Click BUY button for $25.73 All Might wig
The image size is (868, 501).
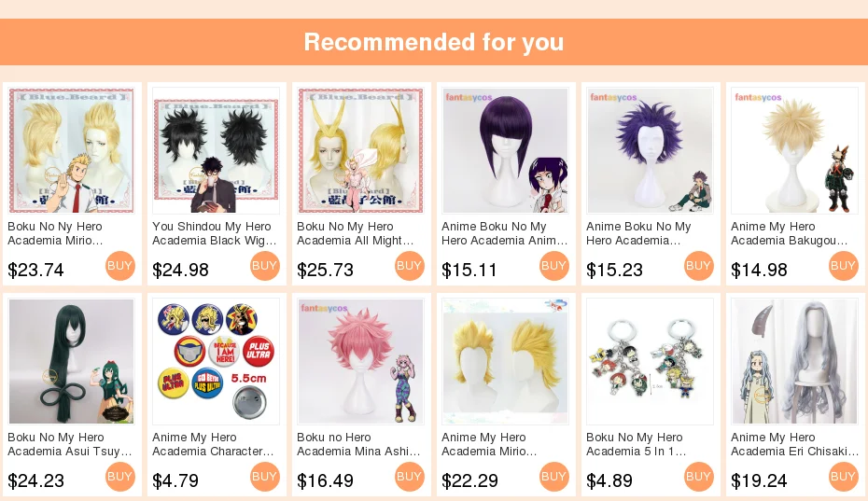coord(409,266)
